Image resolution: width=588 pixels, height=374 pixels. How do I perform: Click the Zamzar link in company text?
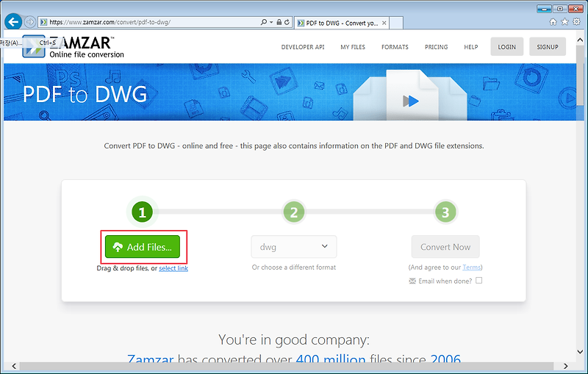151,360
